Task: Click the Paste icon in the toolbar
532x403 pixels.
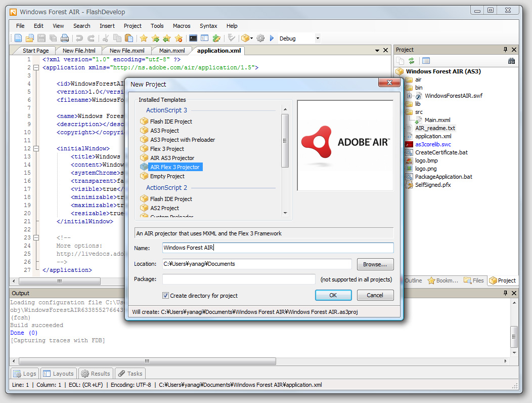Action: coord(128,38)
